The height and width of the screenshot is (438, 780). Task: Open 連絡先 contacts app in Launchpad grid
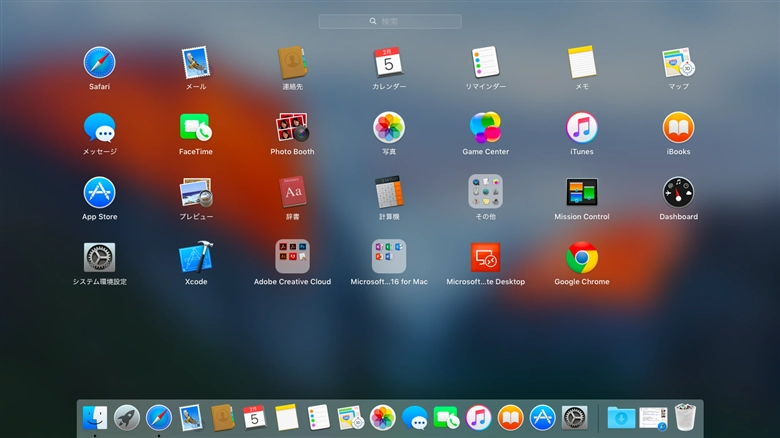[292, 63]
